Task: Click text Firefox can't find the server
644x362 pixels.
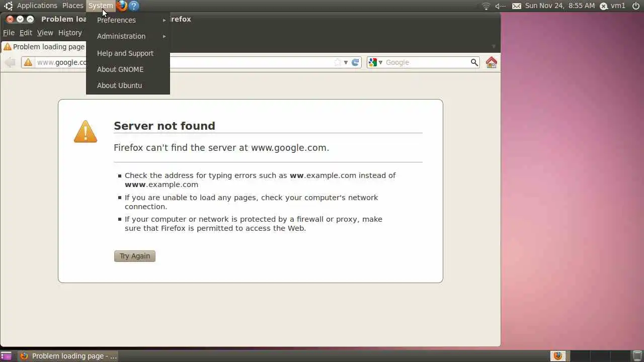Action: (221, 148)
